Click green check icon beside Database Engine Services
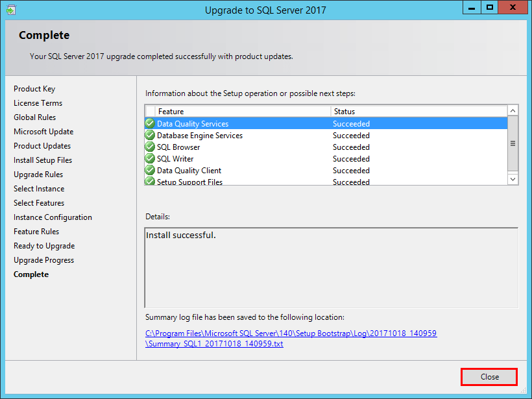Screen dimensions: 532x399 pos(150,135)
